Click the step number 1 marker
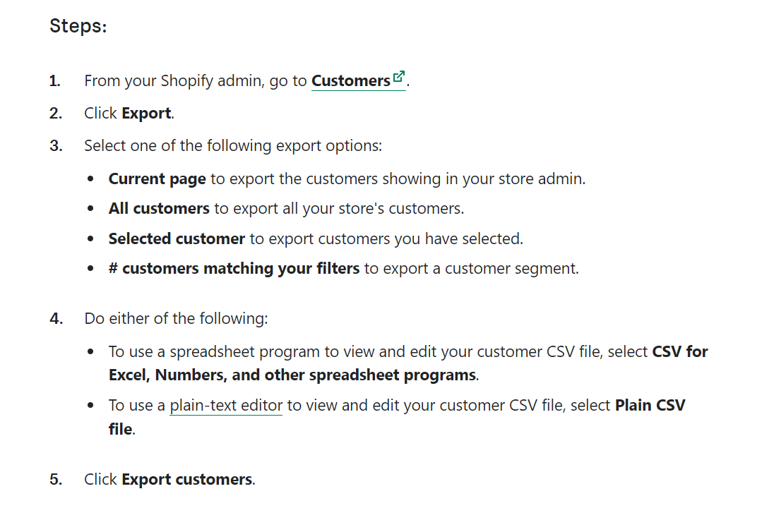Screen dimensions: 762x532 tap(54, 81)
